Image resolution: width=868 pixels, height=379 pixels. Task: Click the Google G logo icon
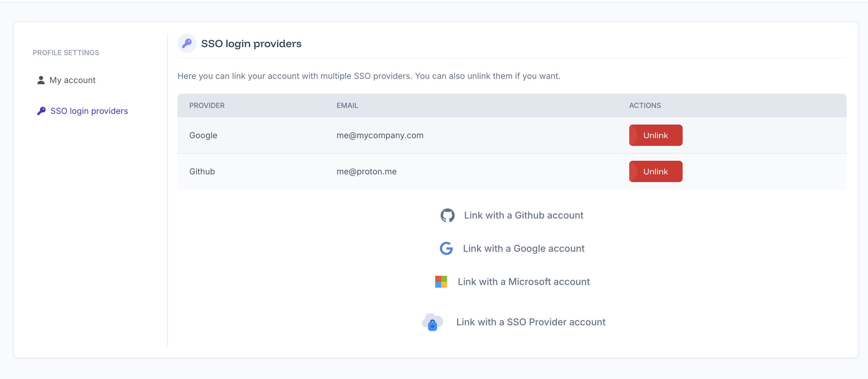coord(446,248)
